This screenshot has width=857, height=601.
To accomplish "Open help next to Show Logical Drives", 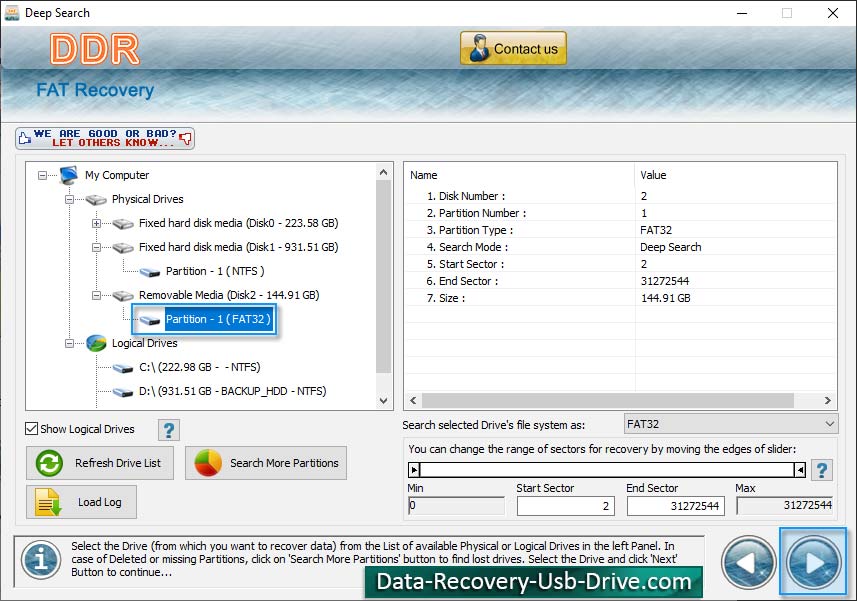I will [x=169, y=430].
